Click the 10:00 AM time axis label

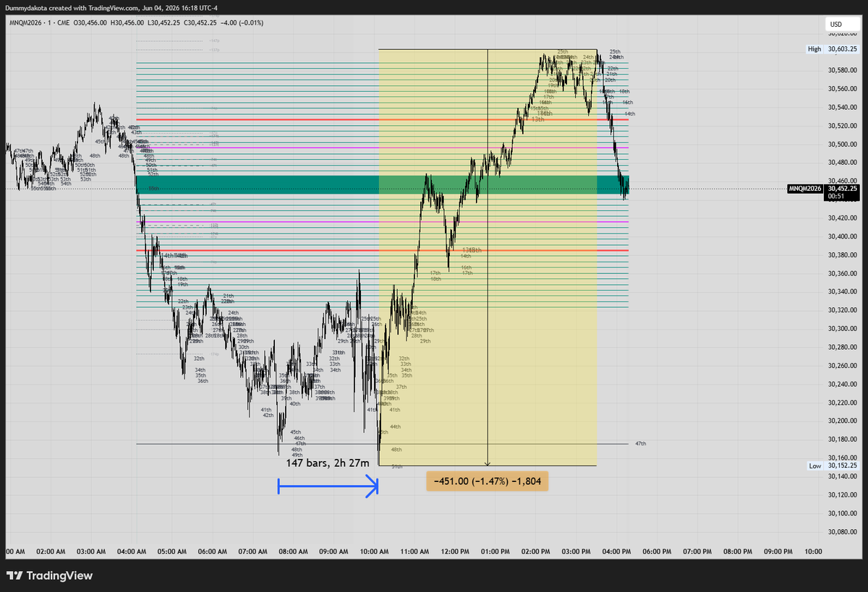(374, 552)
